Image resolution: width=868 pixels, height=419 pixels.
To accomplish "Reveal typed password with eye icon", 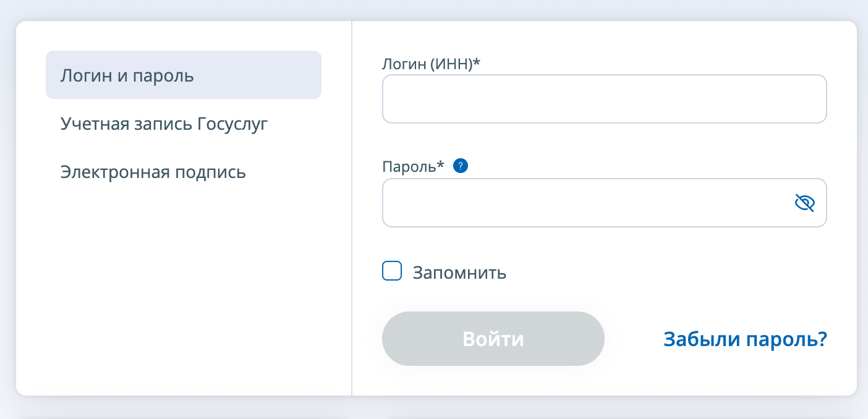I will point(804,203).
